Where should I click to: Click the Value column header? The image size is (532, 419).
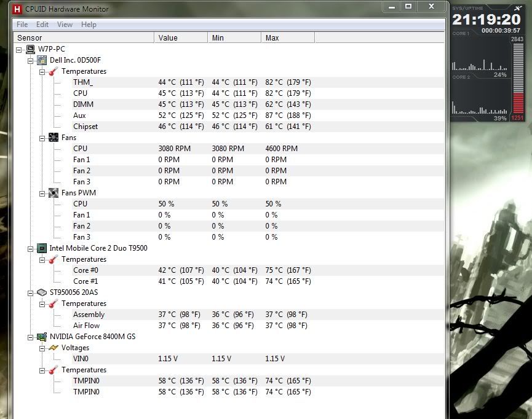point(181,37)
